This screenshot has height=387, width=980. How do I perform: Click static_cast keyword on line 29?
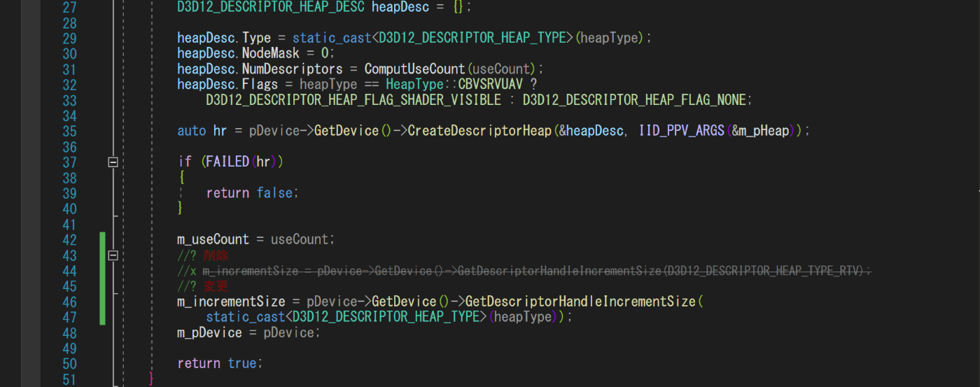(x=332, y=38)
